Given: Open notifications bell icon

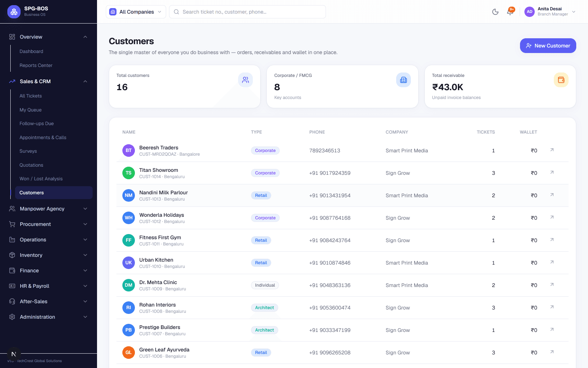Looking at the screenshot, I should (510, 12).
